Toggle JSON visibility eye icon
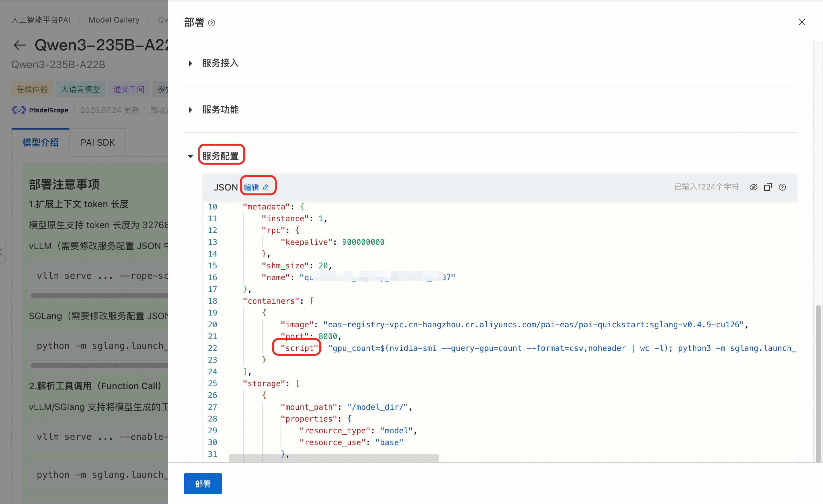 753,187
